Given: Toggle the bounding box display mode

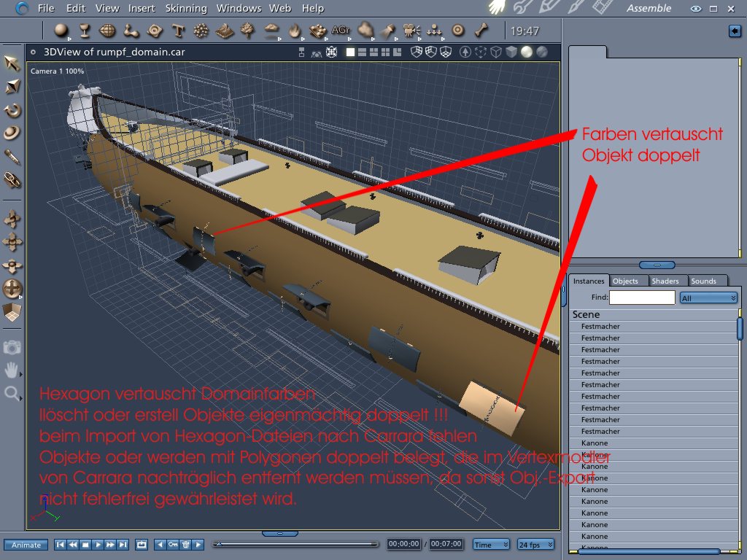Looking at the screenshot, I should click(481, 52).
